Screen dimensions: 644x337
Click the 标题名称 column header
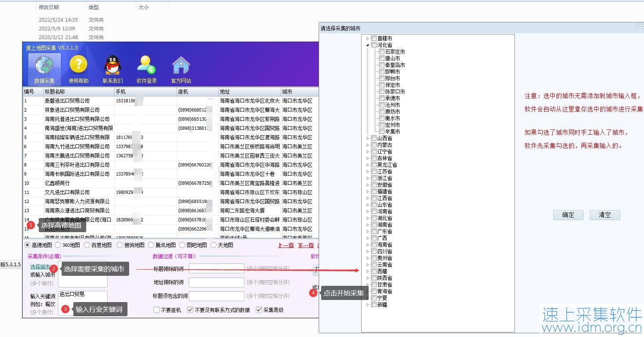coord(79,92)
